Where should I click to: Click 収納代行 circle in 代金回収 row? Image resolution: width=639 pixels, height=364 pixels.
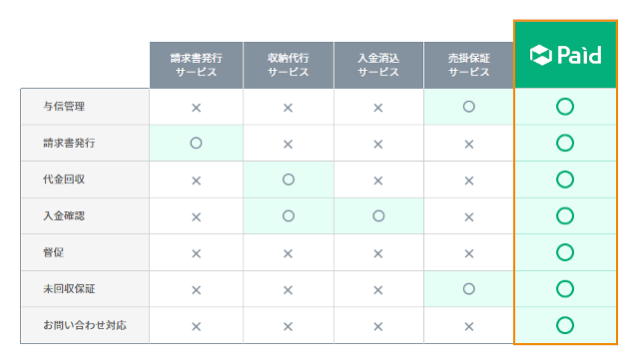pos(289,180)
